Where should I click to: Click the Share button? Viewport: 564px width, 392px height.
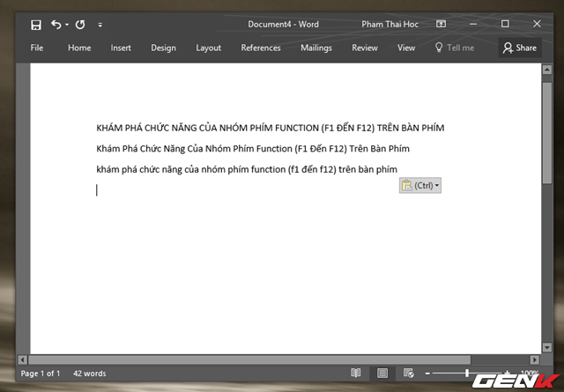(x=520, y=48)
